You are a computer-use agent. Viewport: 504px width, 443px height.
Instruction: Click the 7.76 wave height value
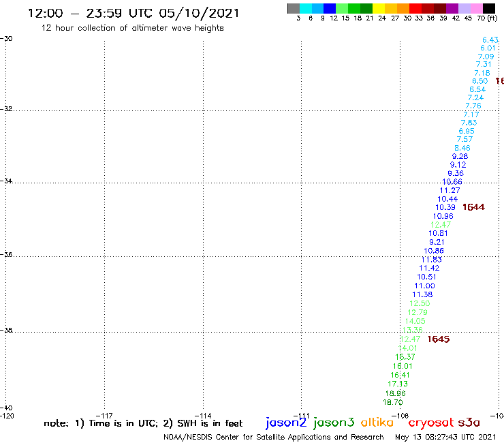[473, 106]
